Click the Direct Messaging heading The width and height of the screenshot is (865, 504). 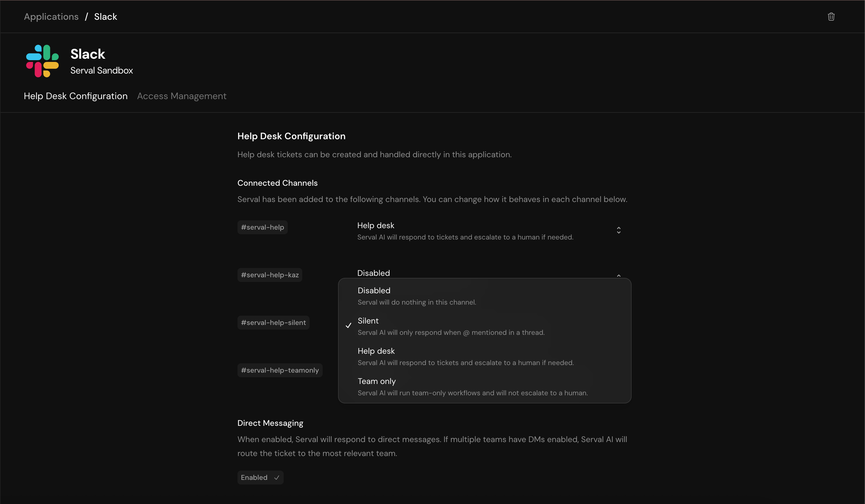270,423
